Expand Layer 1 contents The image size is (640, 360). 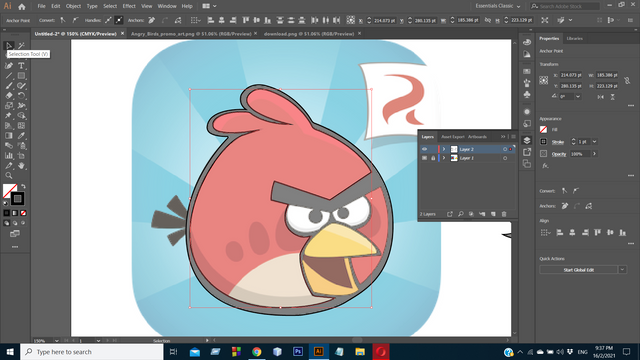click(x=444, y=158)
